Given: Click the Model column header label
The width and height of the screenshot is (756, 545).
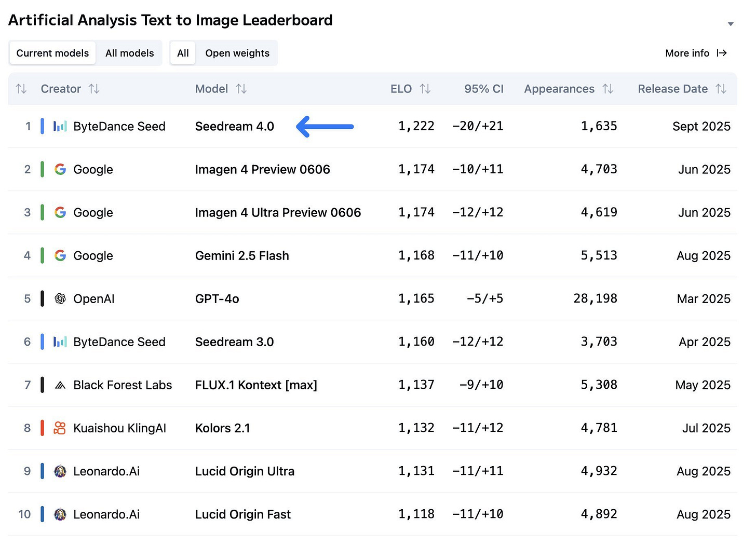Looking at the screenshot, I should (211, 89).
